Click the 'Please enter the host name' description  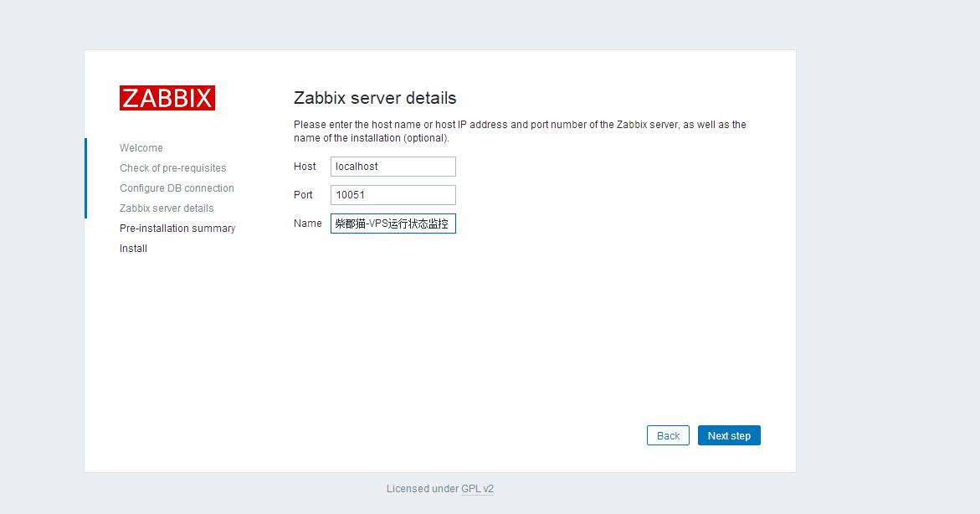[520, 131]
